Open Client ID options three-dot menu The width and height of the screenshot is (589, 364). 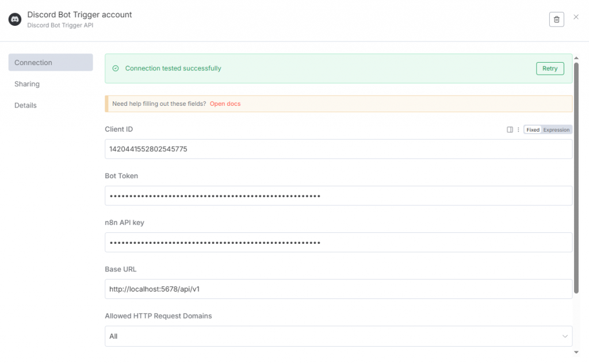(518, 129)
